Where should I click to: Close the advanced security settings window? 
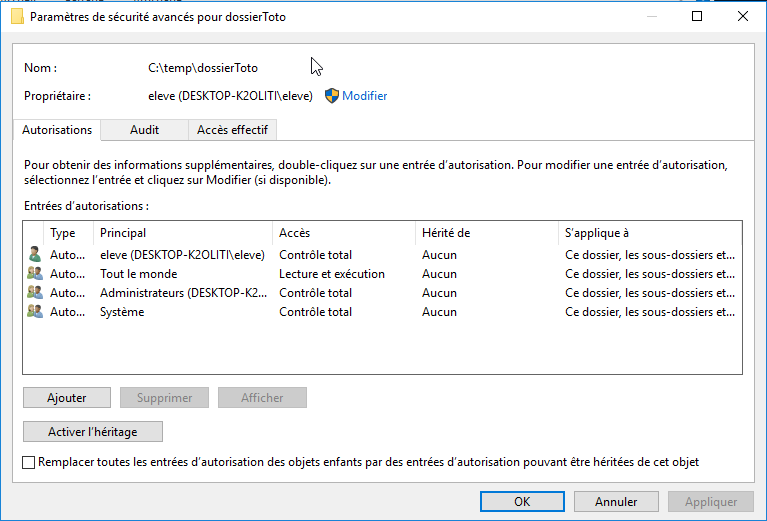pos(743,16)
